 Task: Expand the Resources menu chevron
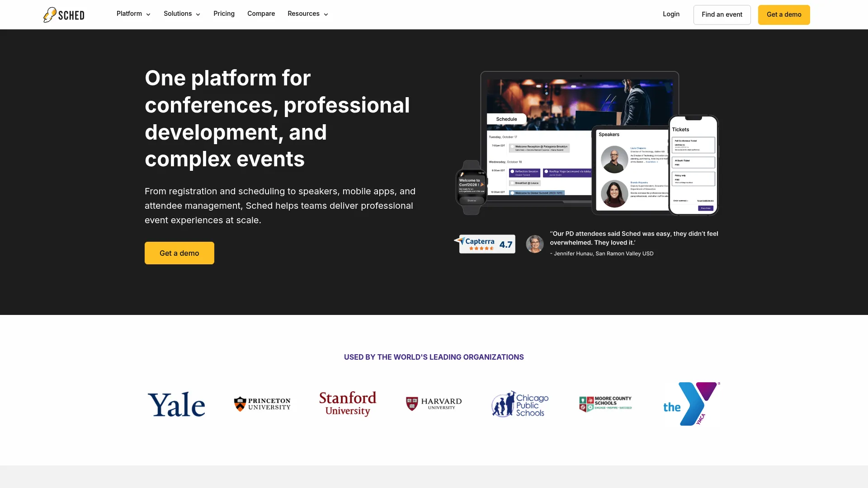click(326, 14)
